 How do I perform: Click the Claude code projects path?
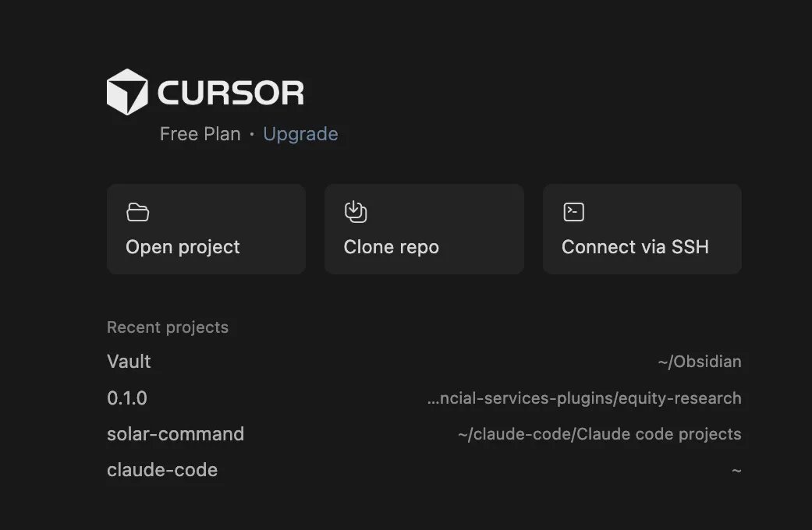pos(600,433)
